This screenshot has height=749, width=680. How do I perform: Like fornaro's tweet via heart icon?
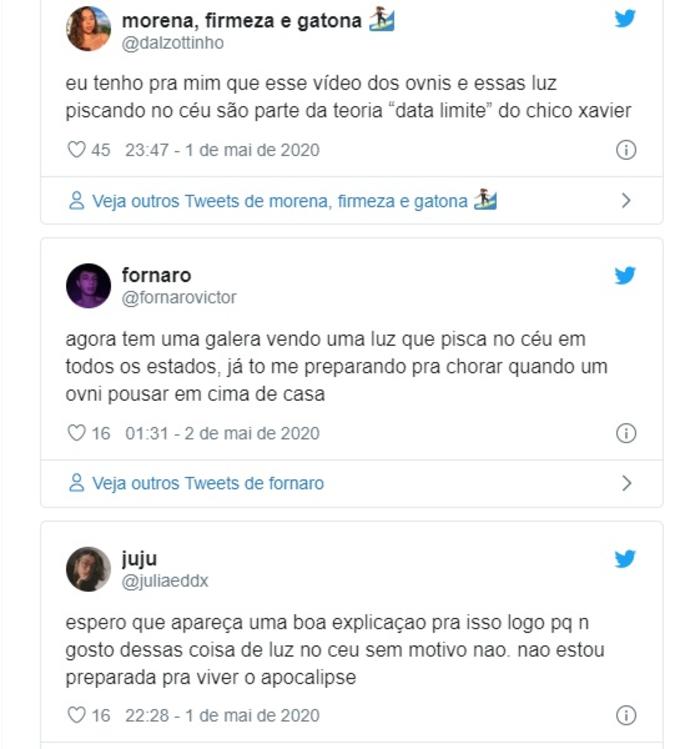[x=76, y=433]
